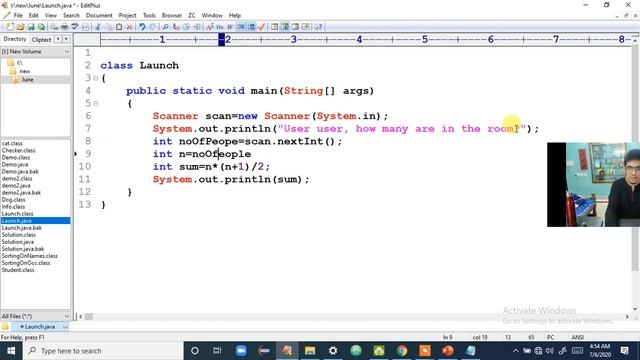640x360 pixels.
Task: Open Settings gear from the taskbar
Action: 333,351
